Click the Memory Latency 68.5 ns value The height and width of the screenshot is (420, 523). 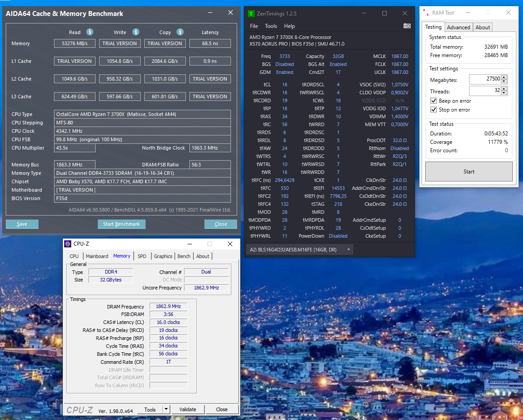[x=210, y=43]
